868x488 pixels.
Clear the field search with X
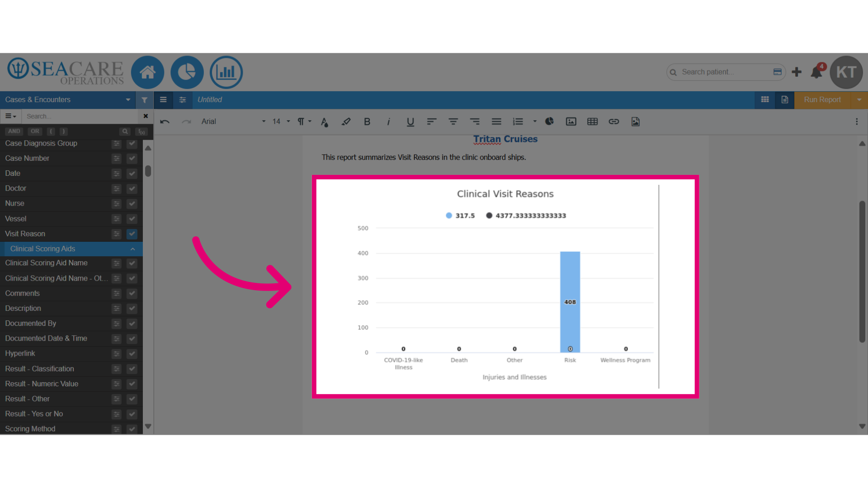coord(146,117)
